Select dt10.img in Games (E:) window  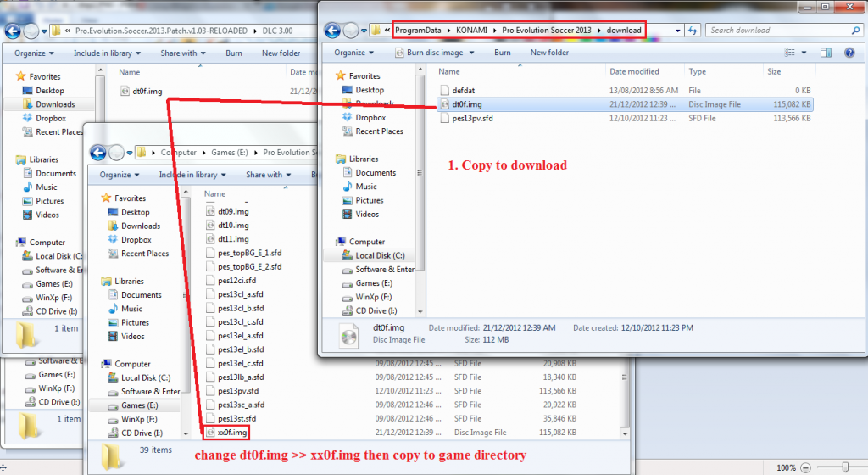point(227,226)
